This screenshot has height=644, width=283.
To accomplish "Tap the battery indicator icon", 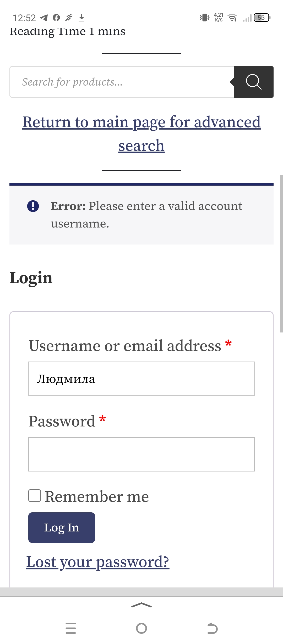I will click(x=262, y=18).
